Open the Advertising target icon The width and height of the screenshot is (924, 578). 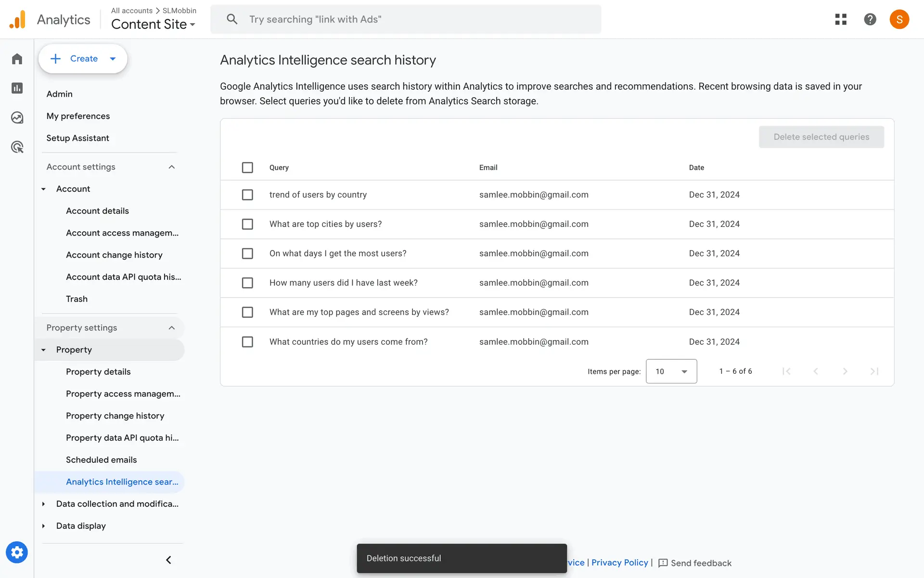coord(17,147)
